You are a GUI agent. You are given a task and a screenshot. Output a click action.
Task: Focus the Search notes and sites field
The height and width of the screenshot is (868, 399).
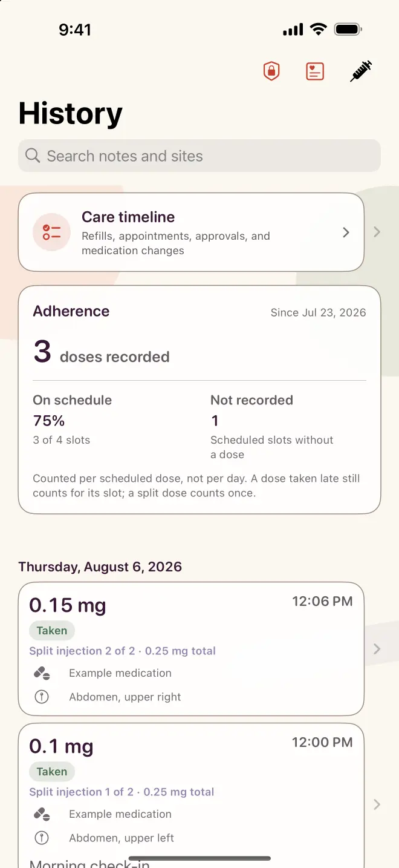point(199,156)
